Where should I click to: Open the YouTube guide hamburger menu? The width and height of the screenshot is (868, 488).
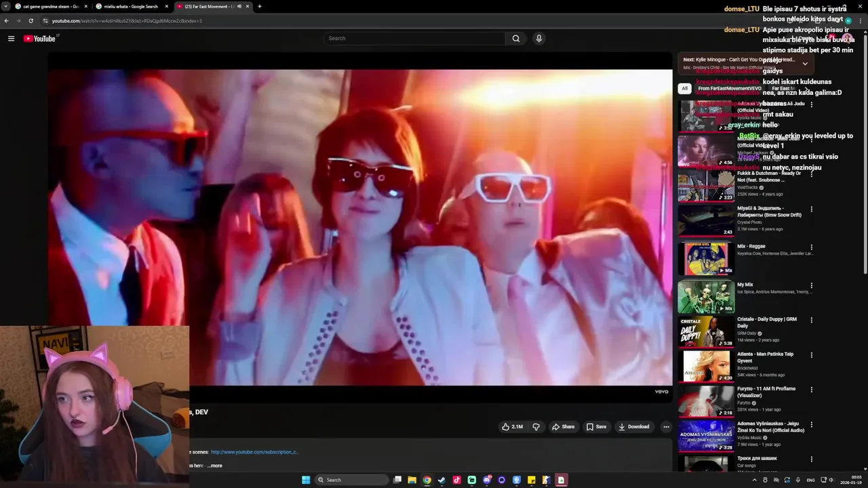[11, 39]
